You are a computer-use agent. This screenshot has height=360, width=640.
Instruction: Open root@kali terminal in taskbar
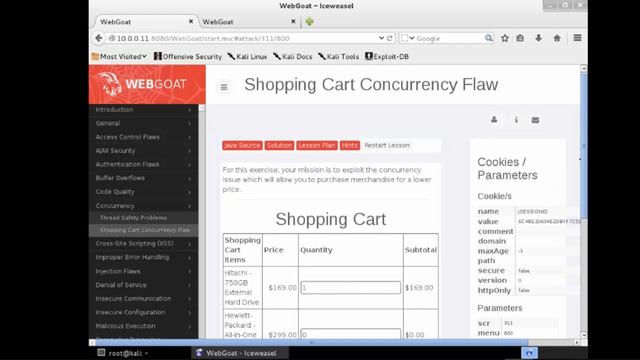122,353
